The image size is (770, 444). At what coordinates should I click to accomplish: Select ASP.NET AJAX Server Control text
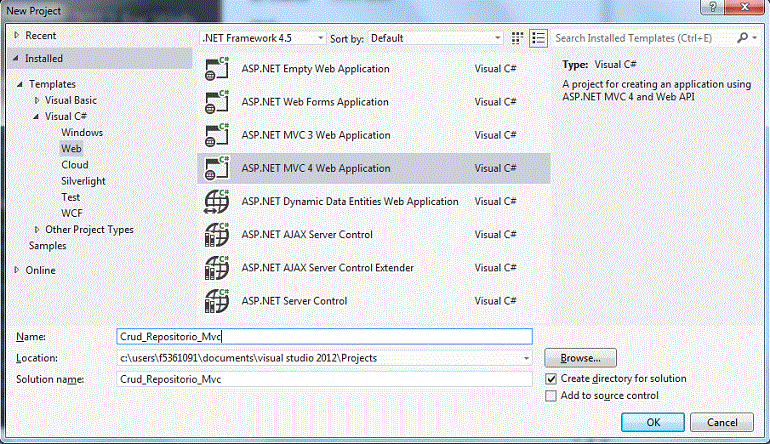coord(307,234)
